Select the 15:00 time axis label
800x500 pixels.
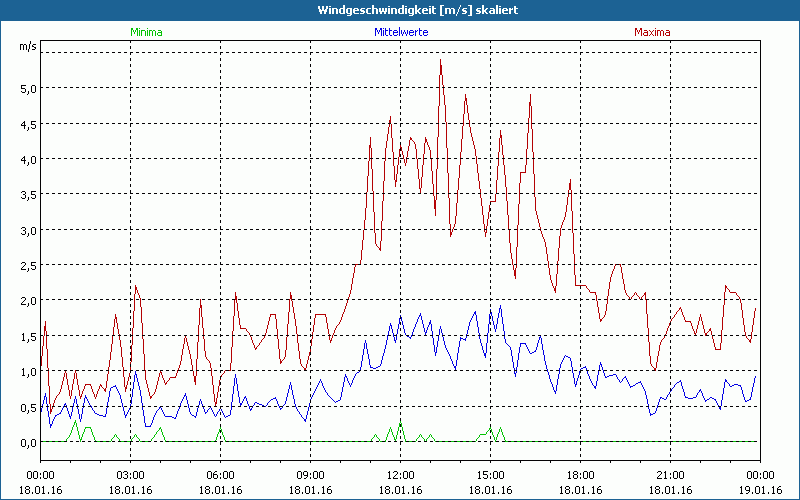pyautogui.click(x=490, y=475)
